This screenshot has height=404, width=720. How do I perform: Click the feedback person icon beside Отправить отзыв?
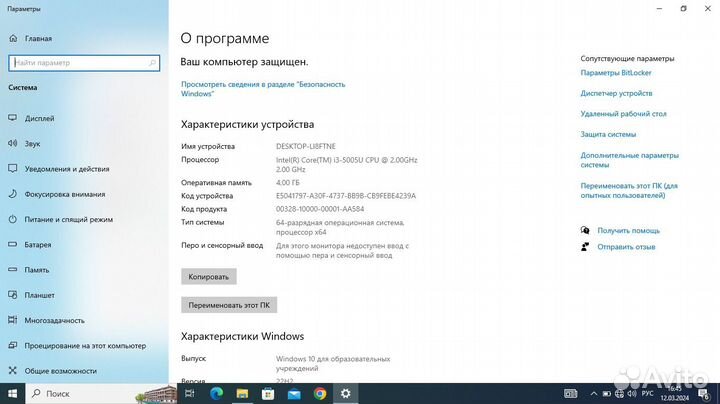coord(585,247)
